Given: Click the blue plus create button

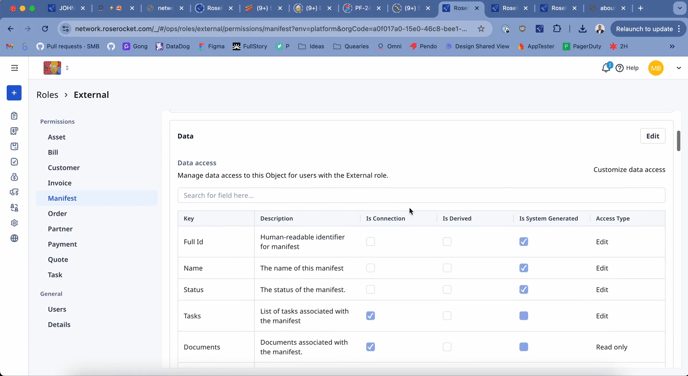Looking at the screenshot, I should click(14, 93).
